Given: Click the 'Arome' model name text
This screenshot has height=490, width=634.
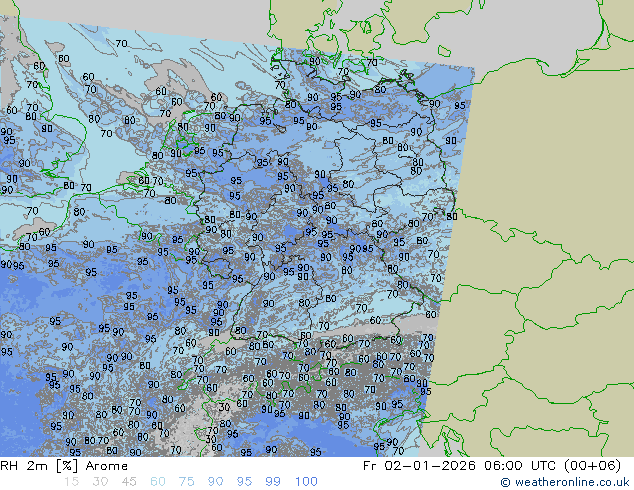Looking at the screenshot, I should pos(107,466).
